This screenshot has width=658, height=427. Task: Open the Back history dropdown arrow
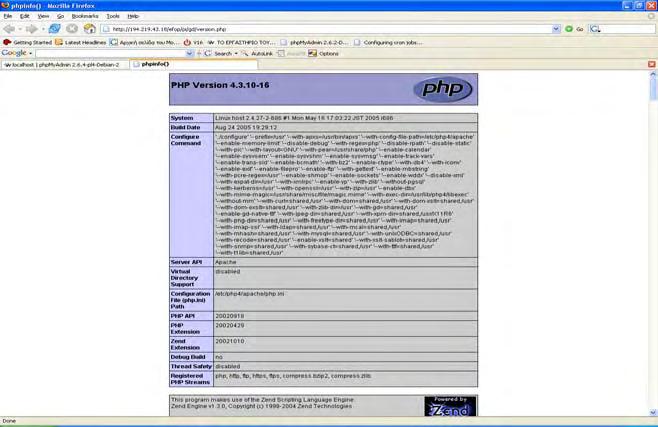(x=19, y=29)
